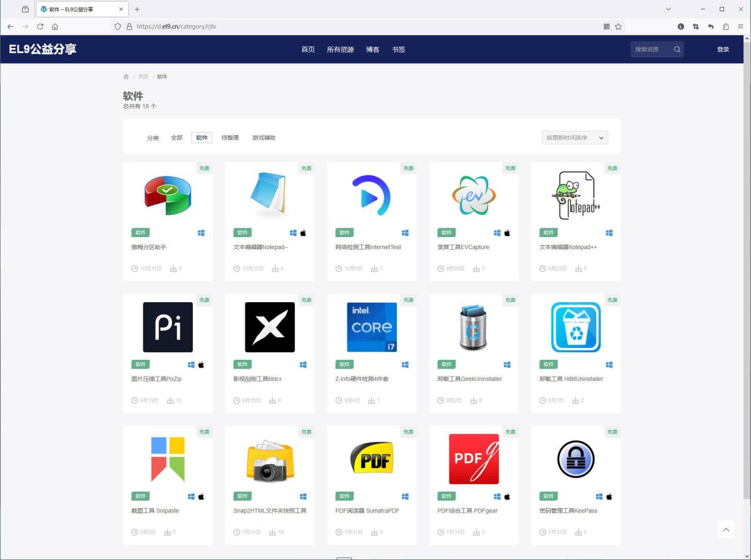Expand the tab list chevron in title bar
This screenshot has width=751, height=560.
pyautogui.click(x=668, y=9)
